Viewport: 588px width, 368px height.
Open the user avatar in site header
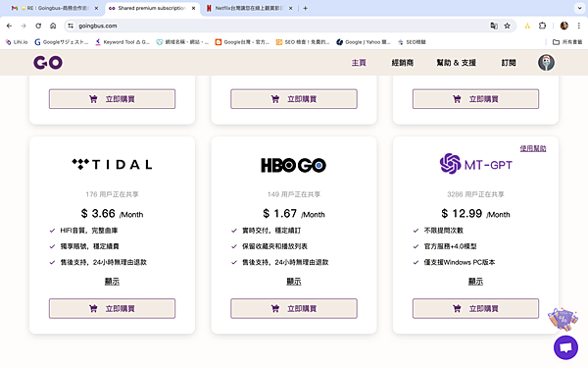(546, 63)
